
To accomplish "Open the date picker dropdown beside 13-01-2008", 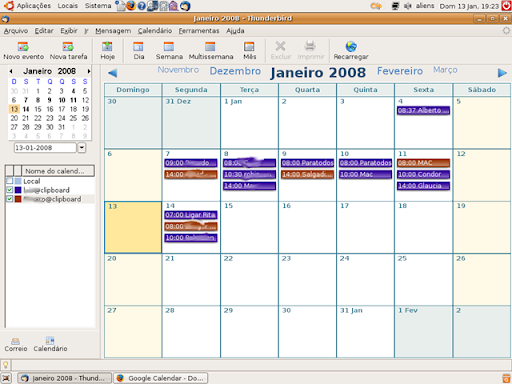I will (82, 147).
